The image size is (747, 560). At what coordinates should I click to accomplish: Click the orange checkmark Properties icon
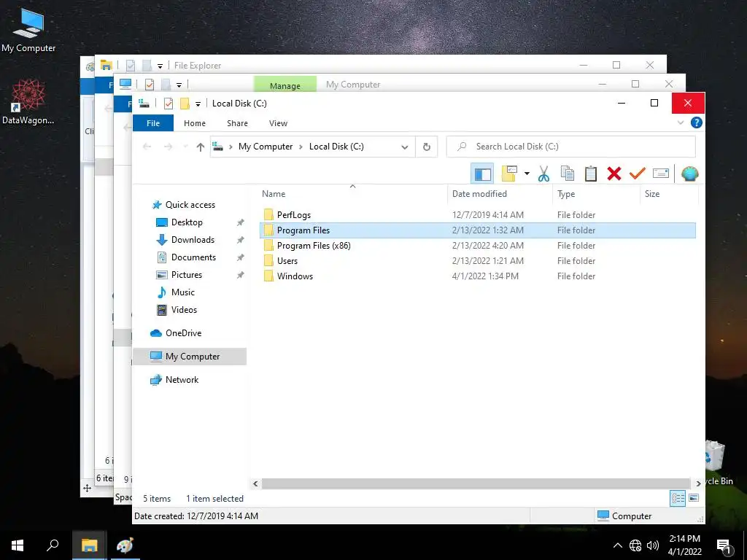click(637, 174)
